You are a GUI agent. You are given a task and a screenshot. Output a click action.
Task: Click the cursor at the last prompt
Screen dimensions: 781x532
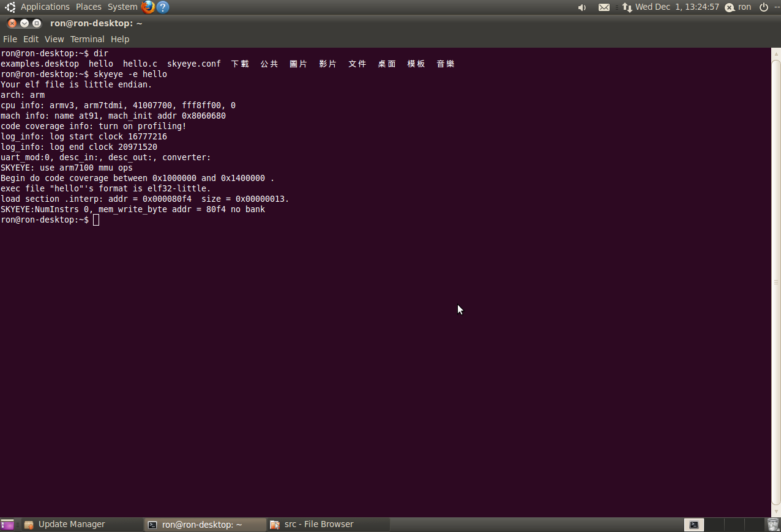click(x=96, y=220)
